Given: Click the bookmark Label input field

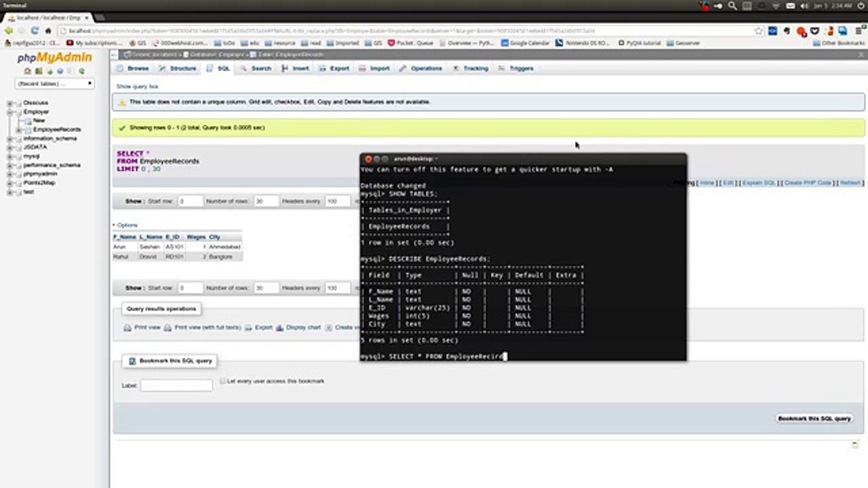Looking at the screenshot, I should pyautogui.click(x=176, y=386).
